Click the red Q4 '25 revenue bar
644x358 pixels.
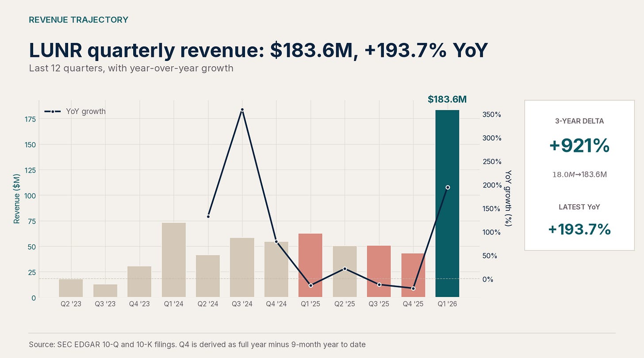pyautogui.click(x=413, y=275)
